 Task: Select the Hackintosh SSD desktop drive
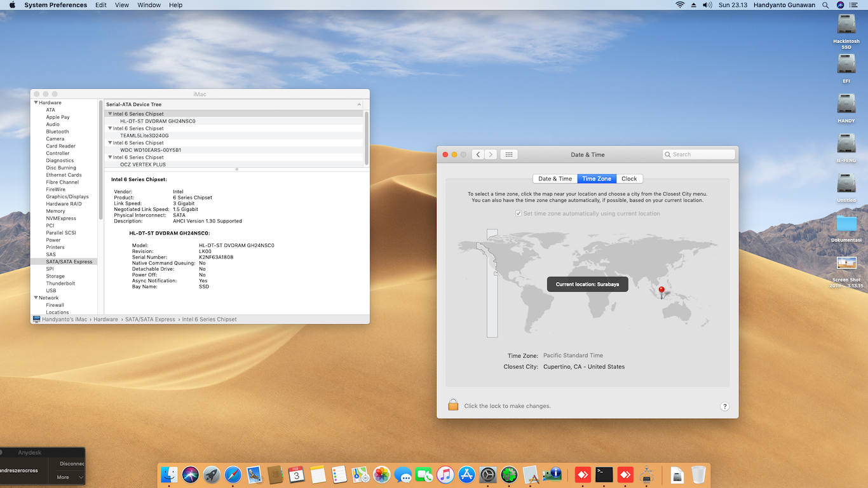point(846,31)
